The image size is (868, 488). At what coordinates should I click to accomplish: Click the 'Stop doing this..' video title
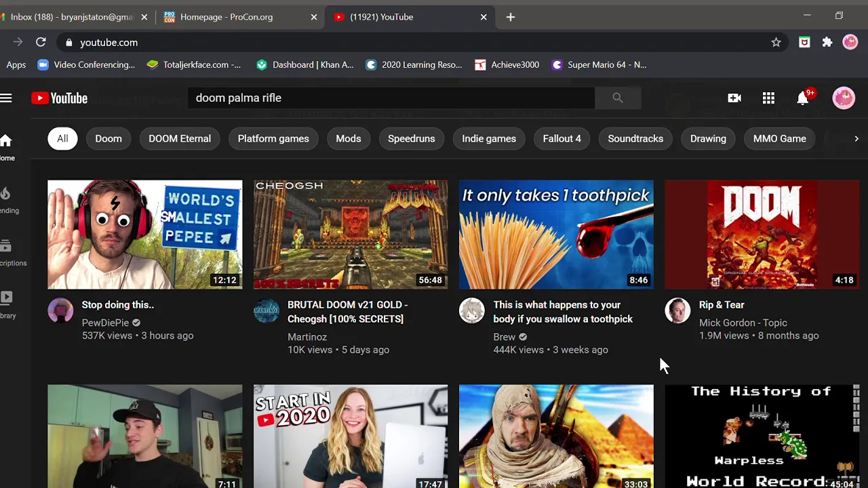click(118, 305)
